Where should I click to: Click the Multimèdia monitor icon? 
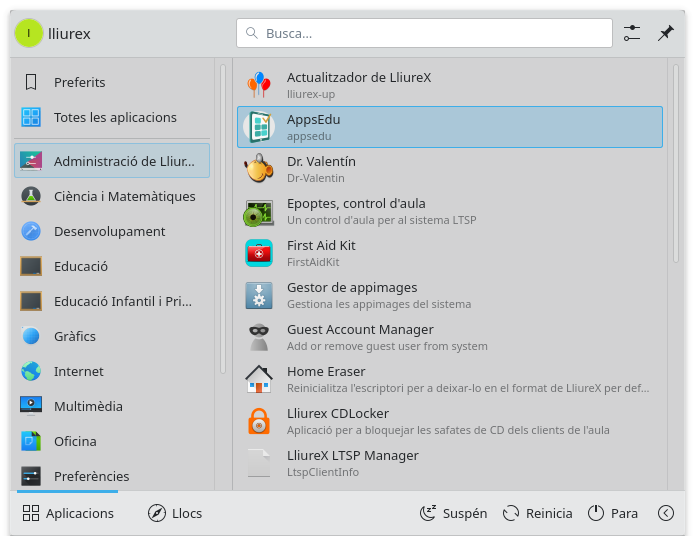click(31, 406)
